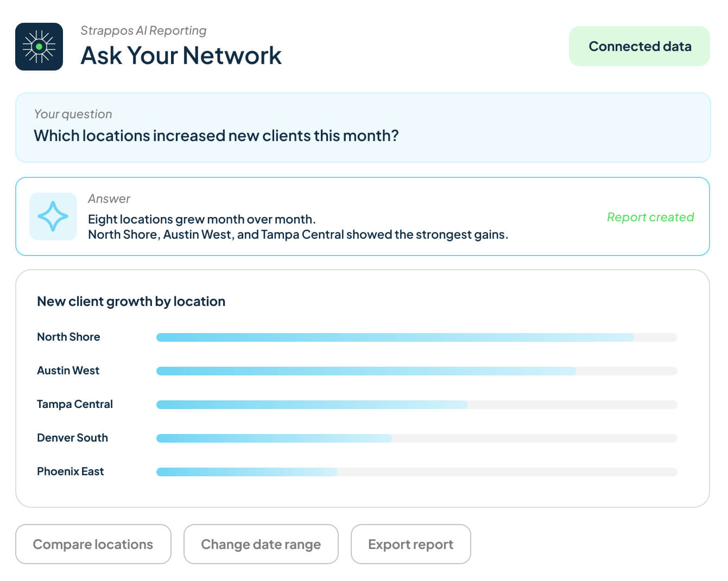
Task: Click 'New client growth by location' title
Action: [x=131, y=301]
